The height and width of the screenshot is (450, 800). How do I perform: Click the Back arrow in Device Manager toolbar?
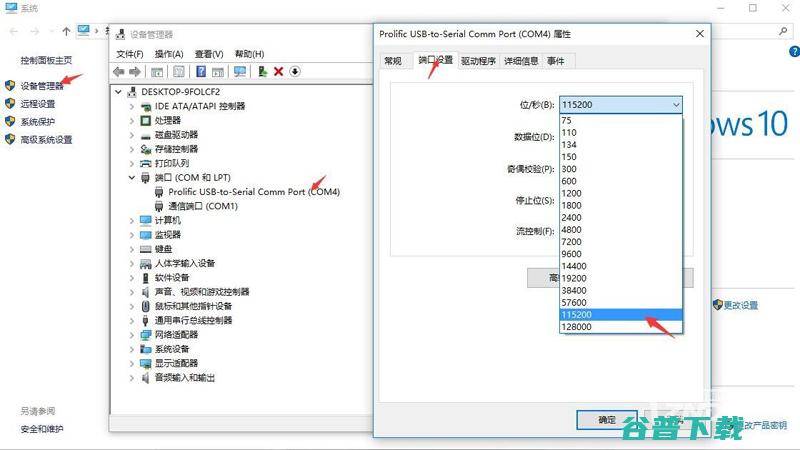point(119,71)
